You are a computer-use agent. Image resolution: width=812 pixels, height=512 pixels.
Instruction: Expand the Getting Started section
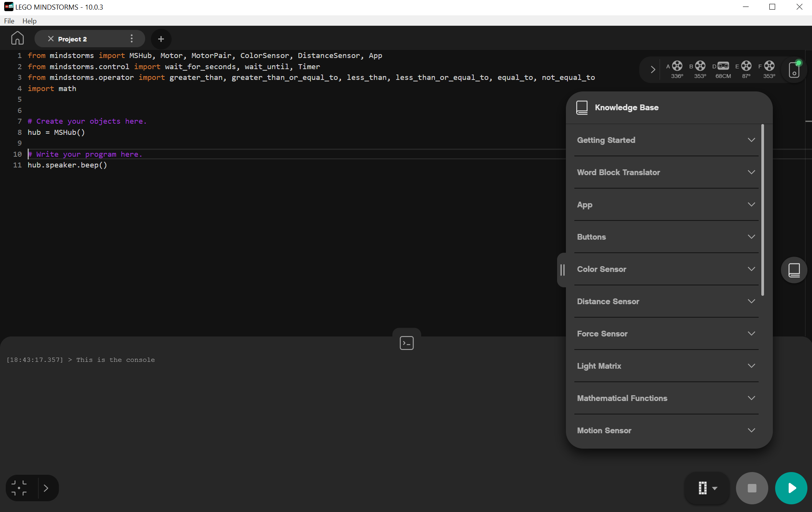[666, 140]
